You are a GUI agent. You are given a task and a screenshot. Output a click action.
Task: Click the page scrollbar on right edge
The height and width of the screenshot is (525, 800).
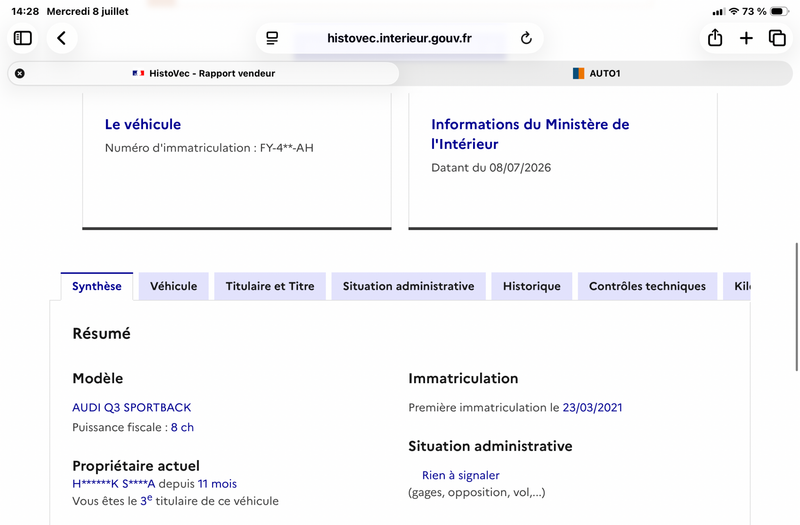[797, 307]
